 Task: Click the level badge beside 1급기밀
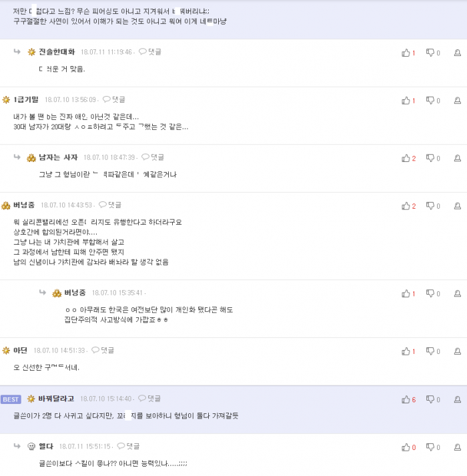tap(6, 99)
